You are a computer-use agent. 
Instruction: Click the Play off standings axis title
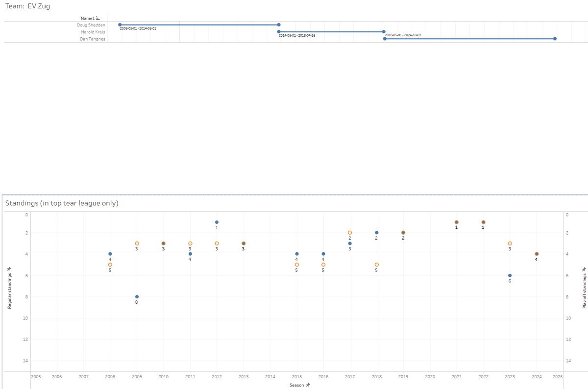point(584,292)
